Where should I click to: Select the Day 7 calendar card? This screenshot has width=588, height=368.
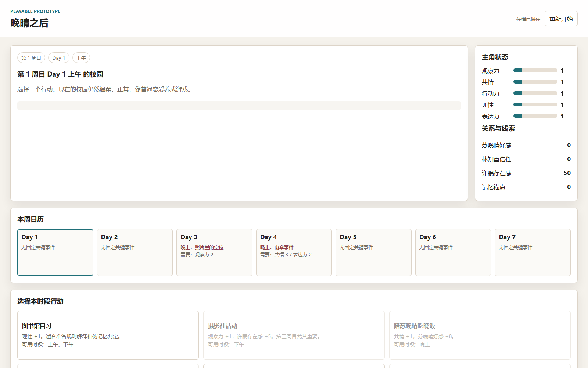coord(533,252)
